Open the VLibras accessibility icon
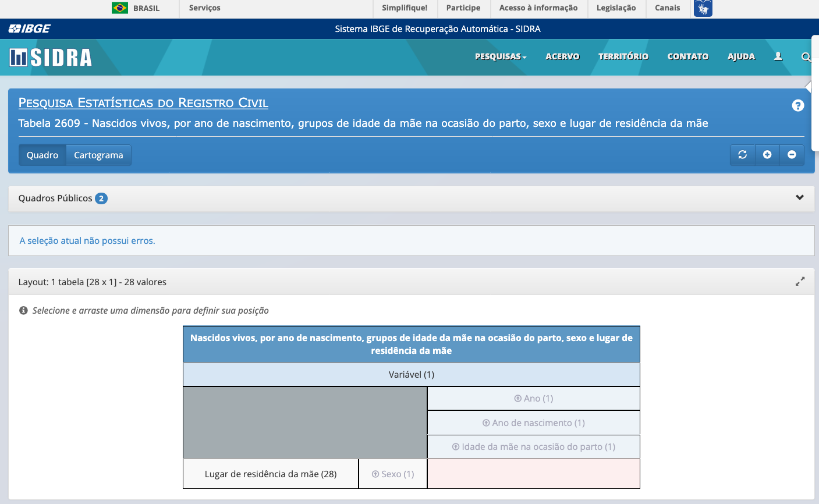819x504 pixels. 703,8
